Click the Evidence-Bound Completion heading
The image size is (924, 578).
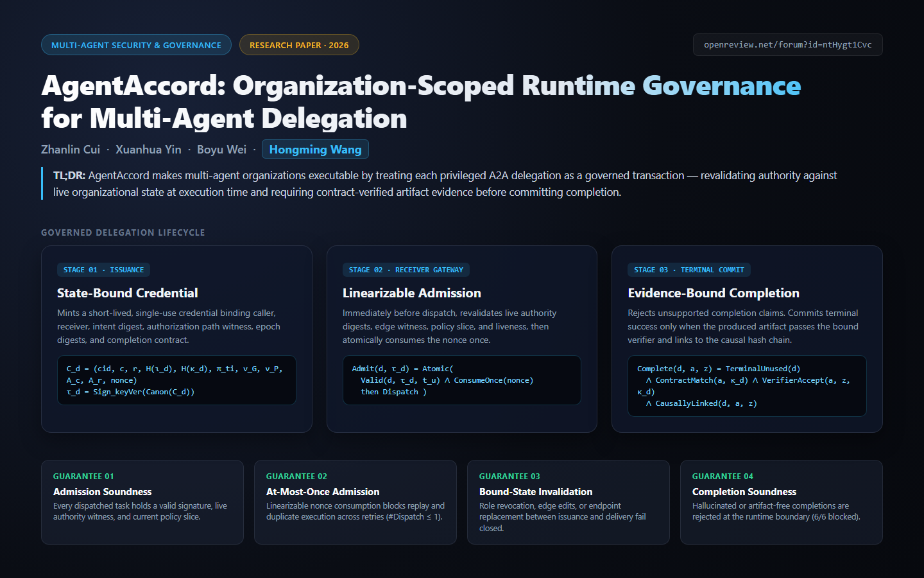(714, 293)
